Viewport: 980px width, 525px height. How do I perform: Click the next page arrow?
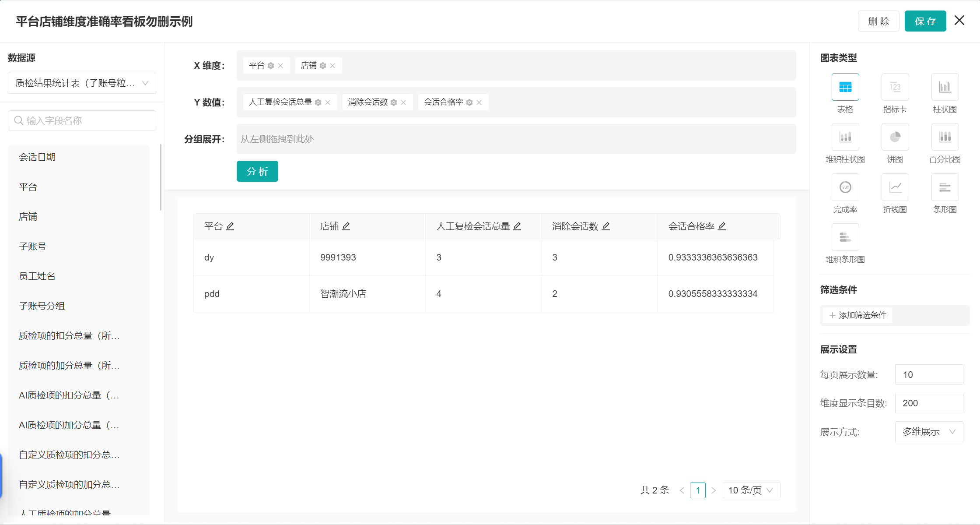coord(714,490)
